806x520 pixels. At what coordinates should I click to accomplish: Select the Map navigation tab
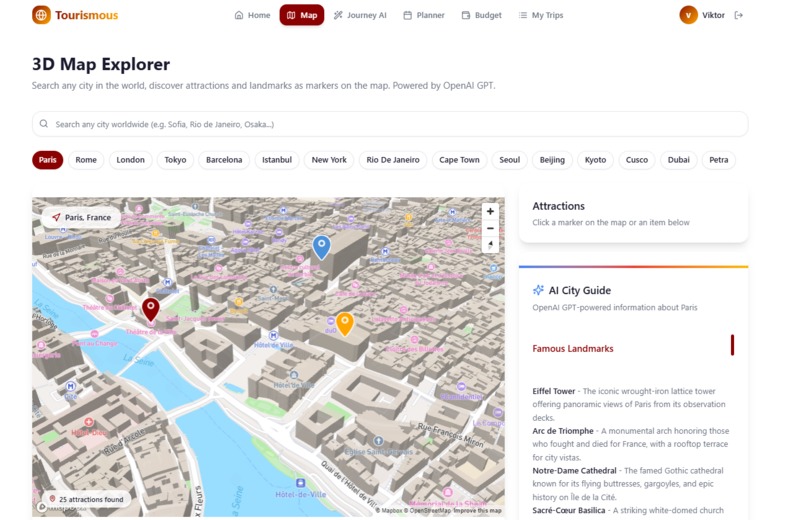pos(302,15)
